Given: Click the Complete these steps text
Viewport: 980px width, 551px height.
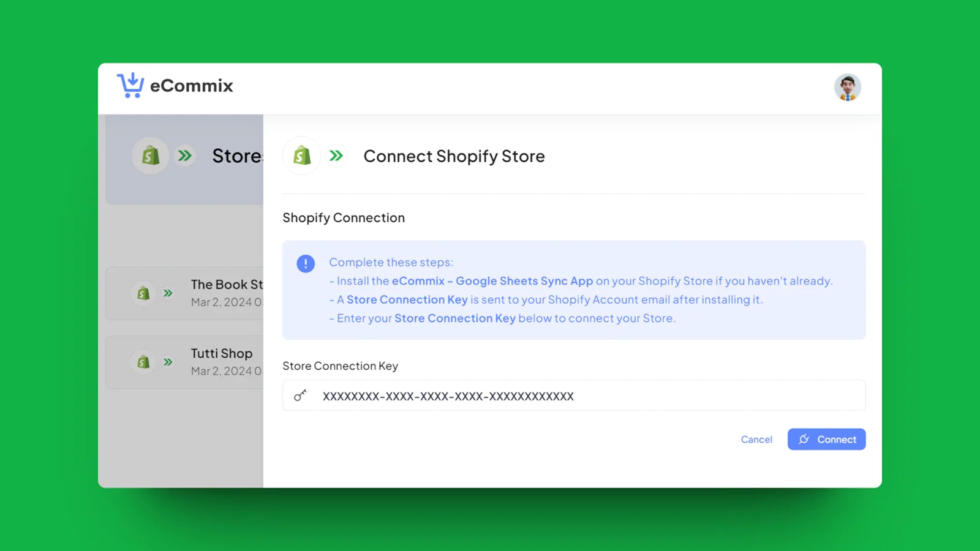Looking at the screenshot, I should click(391, 262).
